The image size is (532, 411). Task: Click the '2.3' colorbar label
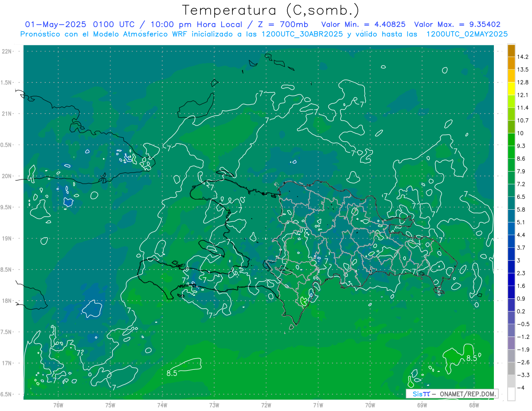[522, 274]
